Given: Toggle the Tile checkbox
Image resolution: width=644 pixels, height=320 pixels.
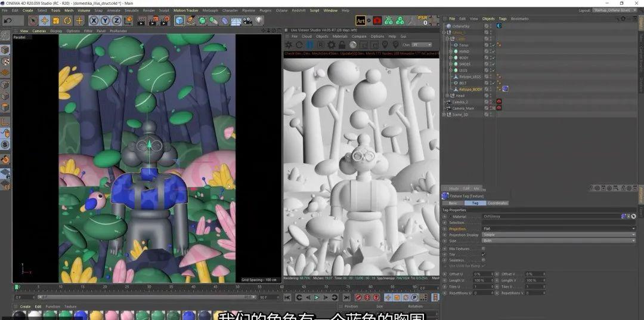Looking at the screenshot, I should 484,254.
